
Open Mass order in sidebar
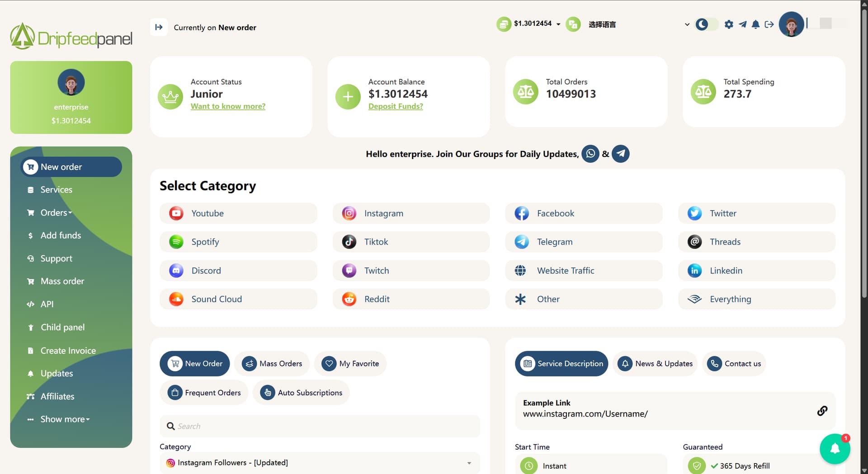tap(71, 281)
